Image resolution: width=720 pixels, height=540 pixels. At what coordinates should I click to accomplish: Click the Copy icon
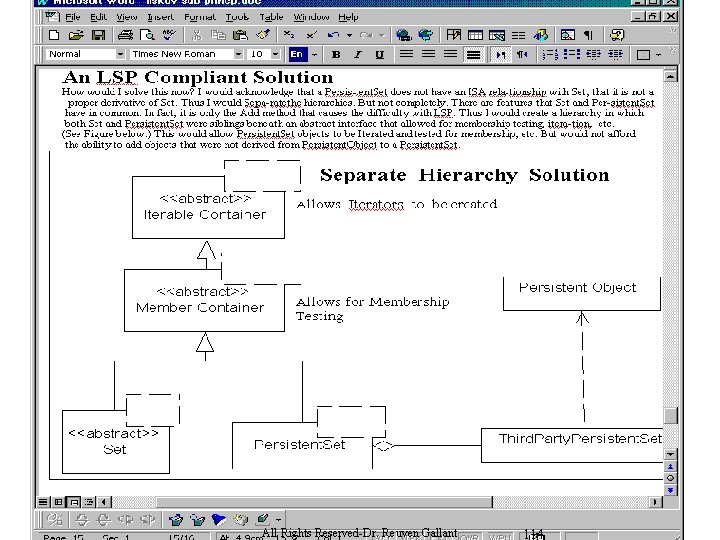click(x=218, y=35)
